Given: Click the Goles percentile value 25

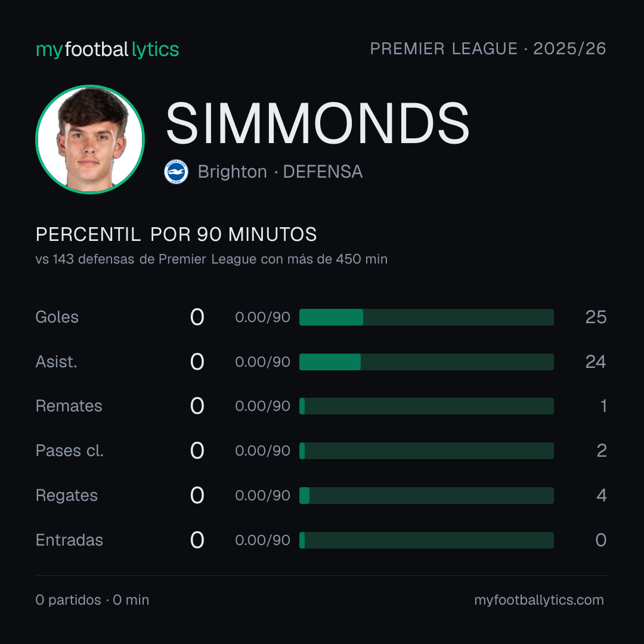Looking at the screenshot, I should pos(596,317).
